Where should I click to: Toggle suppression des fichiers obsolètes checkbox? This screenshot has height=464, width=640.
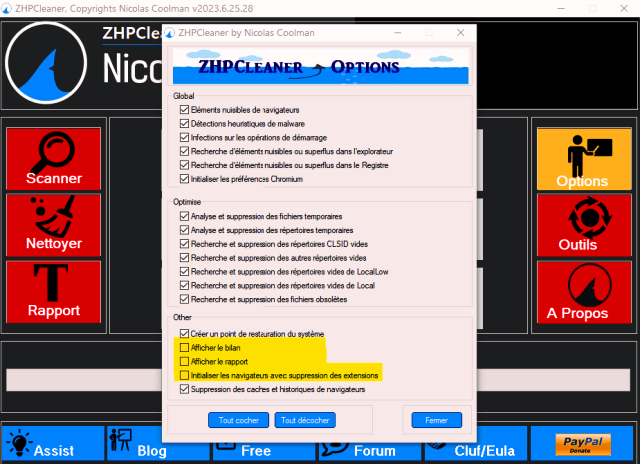tap(184, 300)
